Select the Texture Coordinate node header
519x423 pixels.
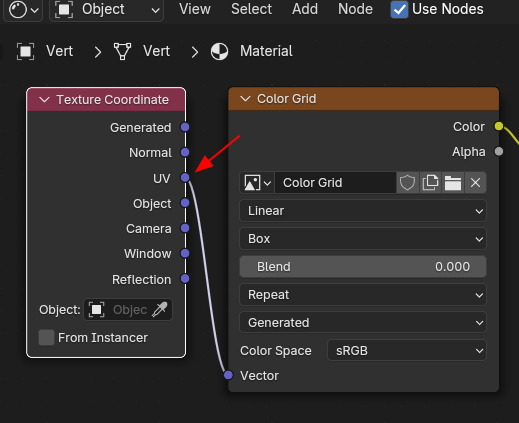pos(106,100)
